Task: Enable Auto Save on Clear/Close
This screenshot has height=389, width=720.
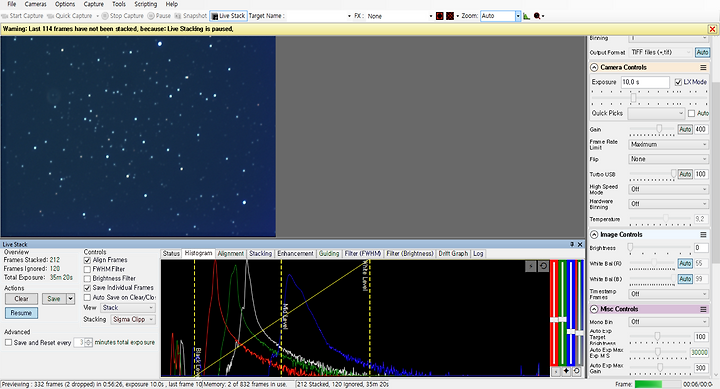Action: (87, 298)
